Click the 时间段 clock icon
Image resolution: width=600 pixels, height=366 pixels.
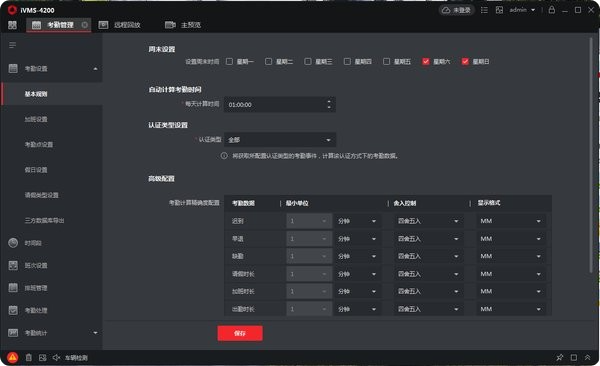click(x=13, y=243)
